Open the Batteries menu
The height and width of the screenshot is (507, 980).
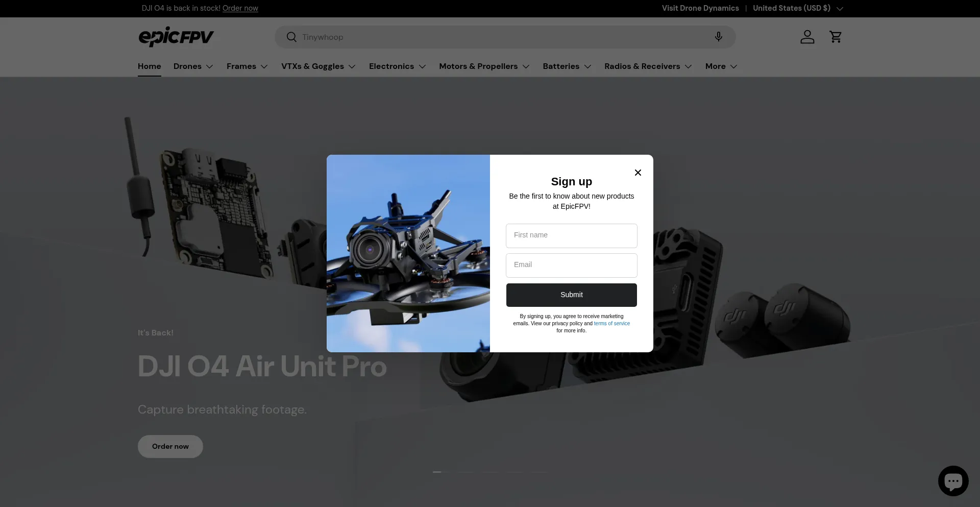click(567, 66)
